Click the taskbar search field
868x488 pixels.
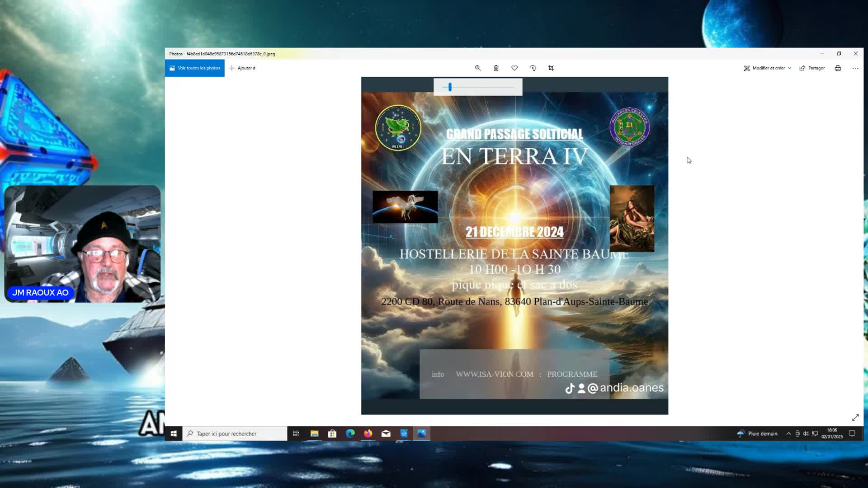pyautogui.click(x=235, y=433)
